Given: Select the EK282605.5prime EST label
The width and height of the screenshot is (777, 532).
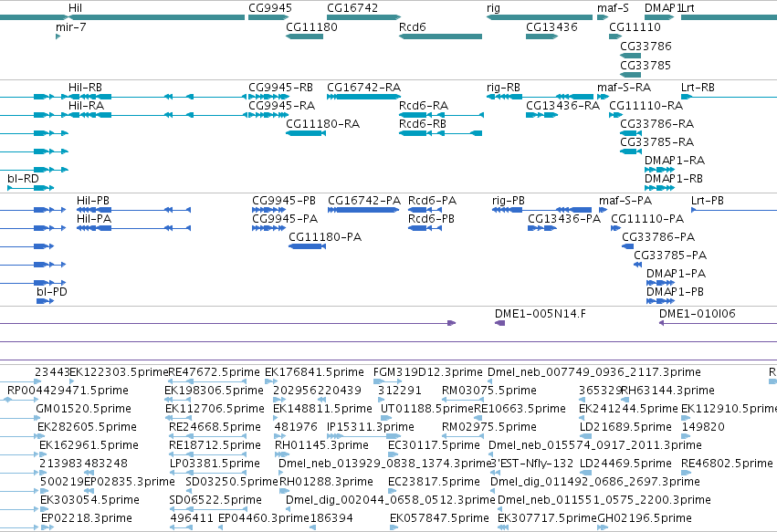Looking at the screenshot, I should coord(87,426).
